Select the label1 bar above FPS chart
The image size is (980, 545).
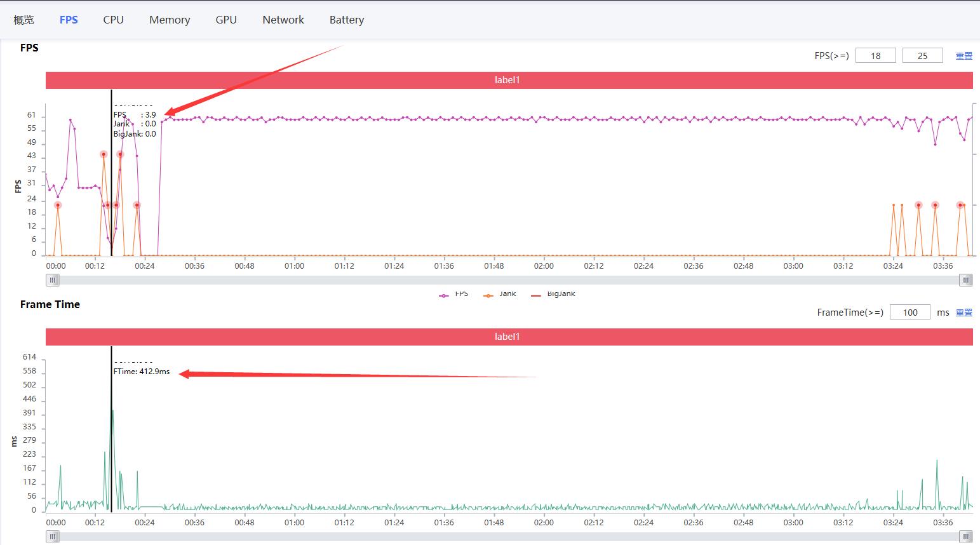(x=508, y=80)
